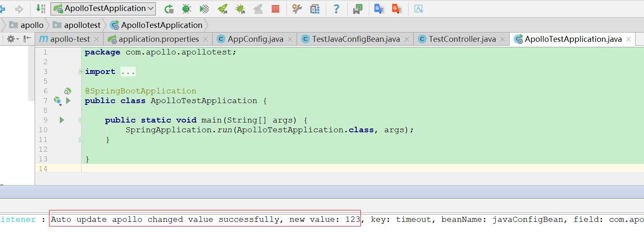Click the floppy disk with chip icon
Image resolution: width=644 pixels, height=232 pixels.
coord(358,8)
